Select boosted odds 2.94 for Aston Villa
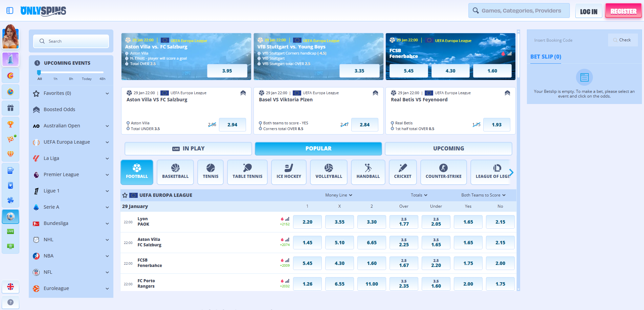Viewport: 644px width, 310px height. [x=232, y=125]
